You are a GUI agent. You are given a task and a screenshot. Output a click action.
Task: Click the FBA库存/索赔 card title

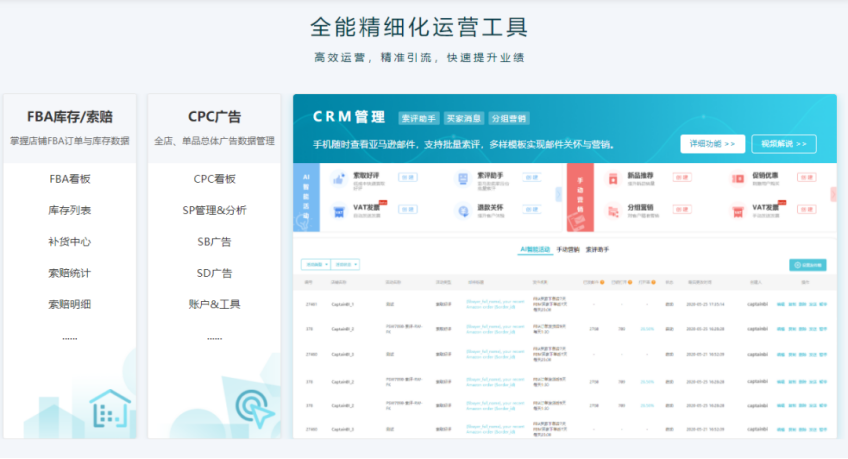(70, 117)
